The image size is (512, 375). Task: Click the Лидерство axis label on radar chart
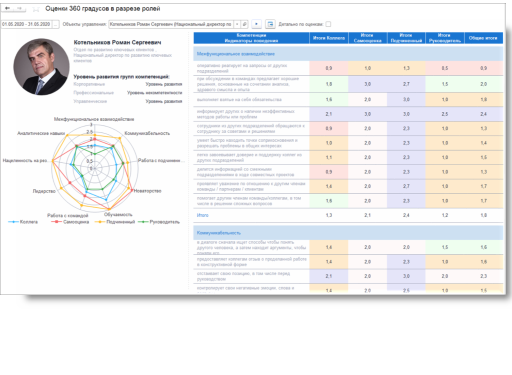pos(44,191)
